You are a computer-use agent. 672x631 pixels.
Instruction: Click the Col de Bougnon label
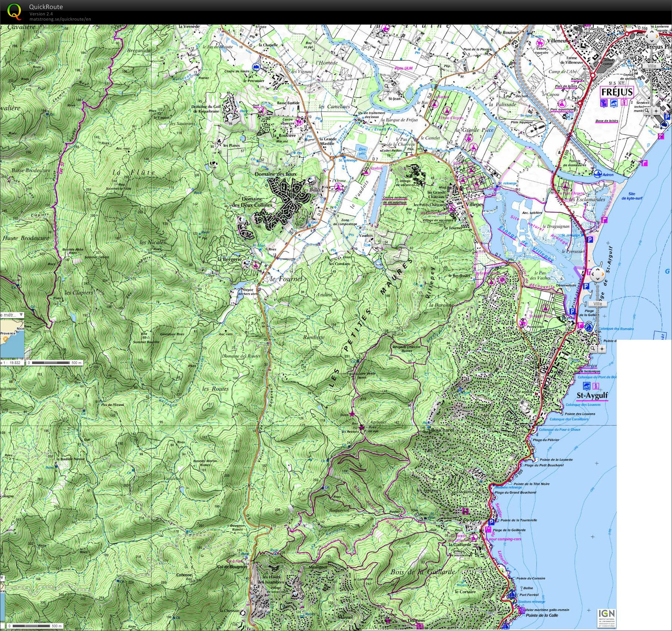point(232,566)
